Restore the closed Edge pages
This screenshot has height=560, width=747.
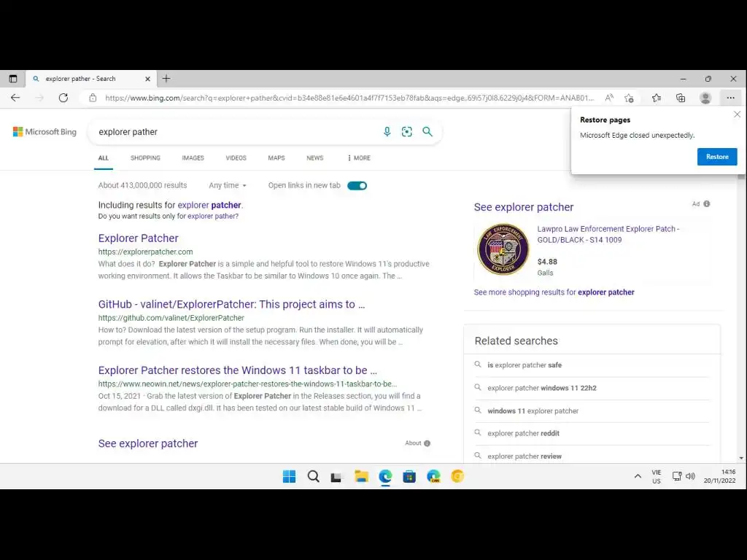[x=717, y=157]
